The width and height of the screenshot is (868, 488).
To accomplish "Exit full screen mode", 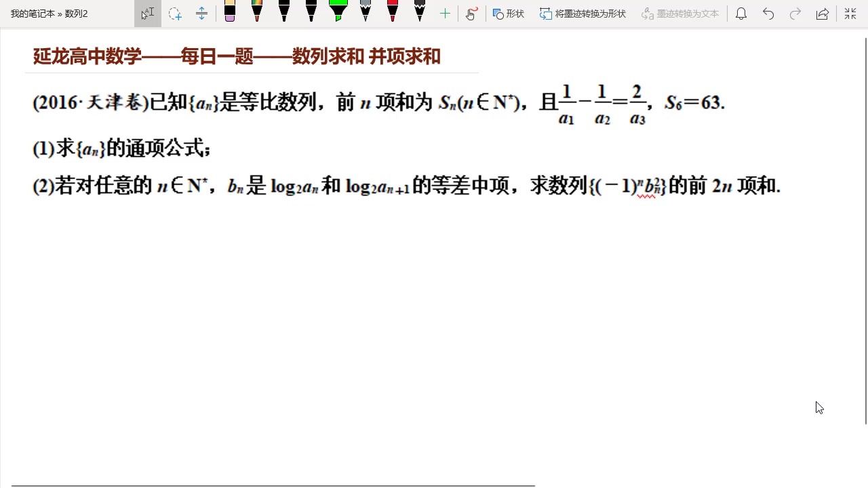I will tap(850, 14).
